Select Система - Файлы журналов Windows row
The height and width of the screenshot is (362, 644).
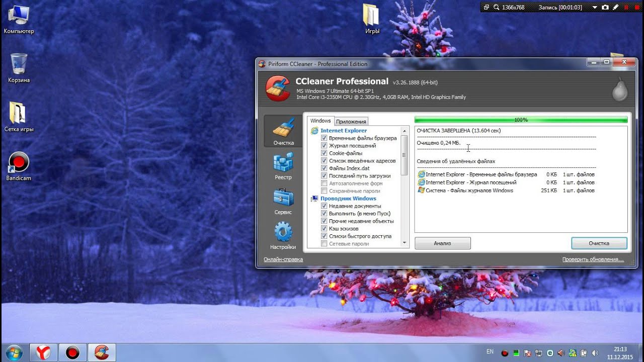point(506,191)
